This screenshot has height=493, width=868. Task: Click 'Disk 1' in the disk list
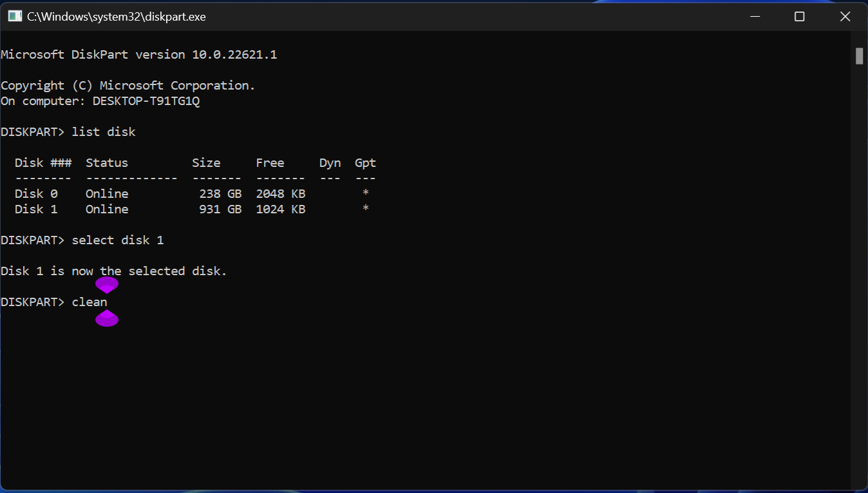[36, 209]
